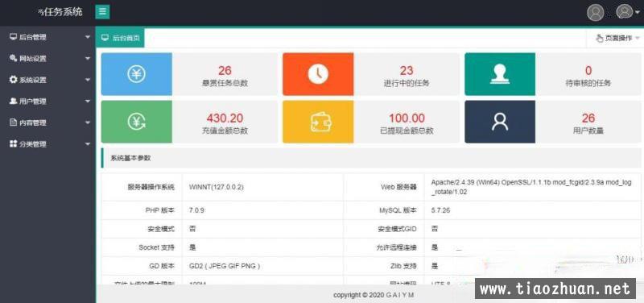This screenshot has width=644, height=303.
Task: Click the dark blue user icon card
Action: (x=500, y=122)
